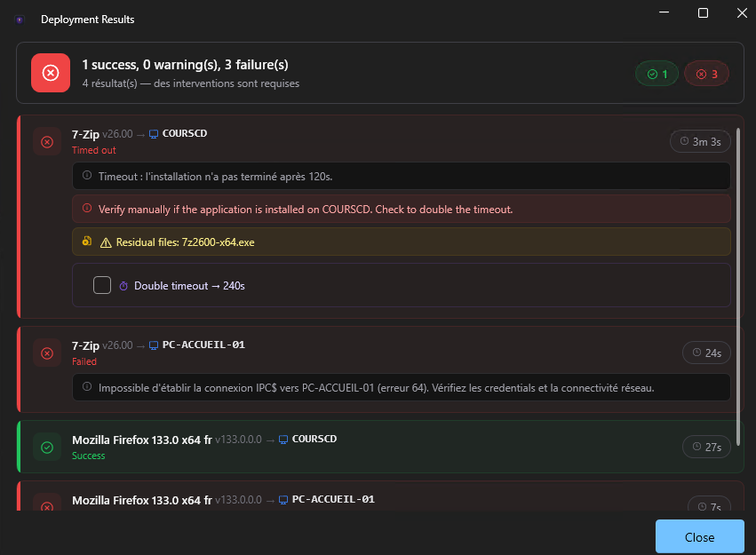Click the yellow warning triangle icon
Viewport: 756px width, 555px height.
[x=106, y=242]
